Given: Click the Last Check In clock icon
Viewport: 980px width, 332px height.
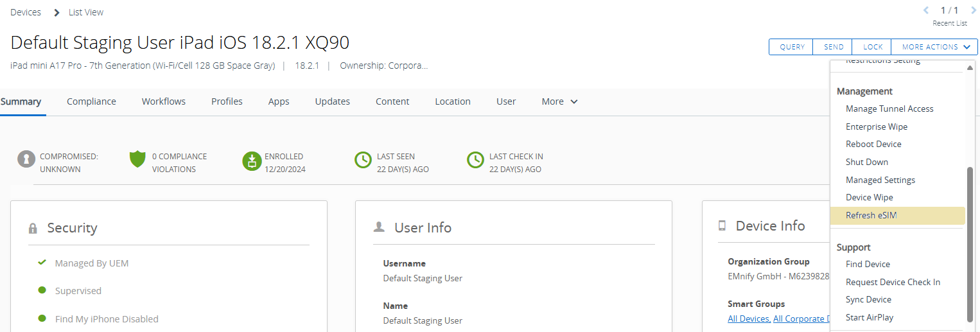Looking at the screenshot, I should click(x=475, y=161).
